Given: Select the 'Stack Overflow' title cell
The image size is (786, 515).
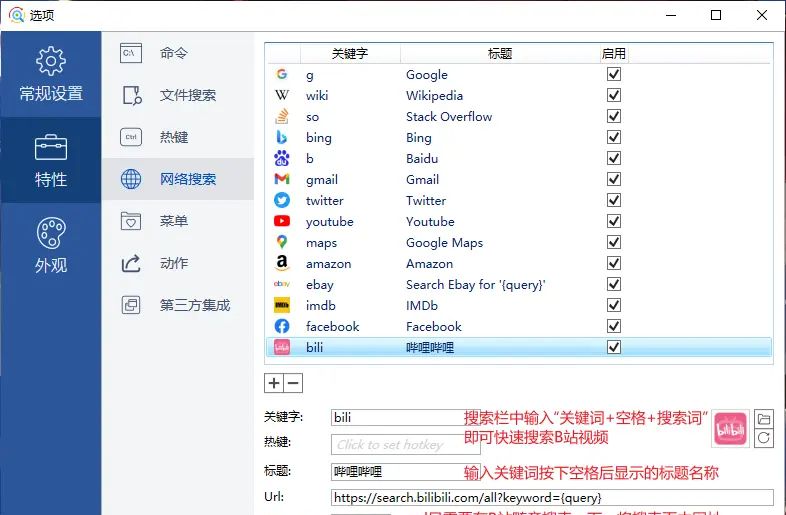Looking at the screenshot, I should [449, 116].
